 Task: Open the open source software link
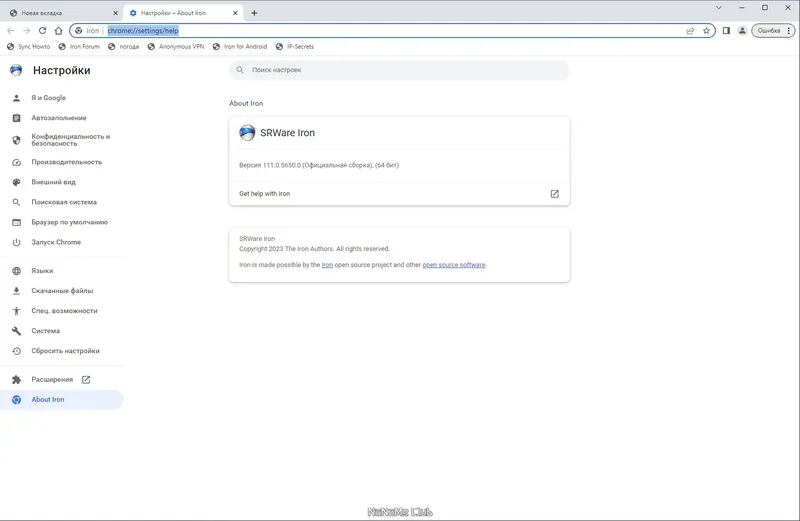click(x=454, y=265)
